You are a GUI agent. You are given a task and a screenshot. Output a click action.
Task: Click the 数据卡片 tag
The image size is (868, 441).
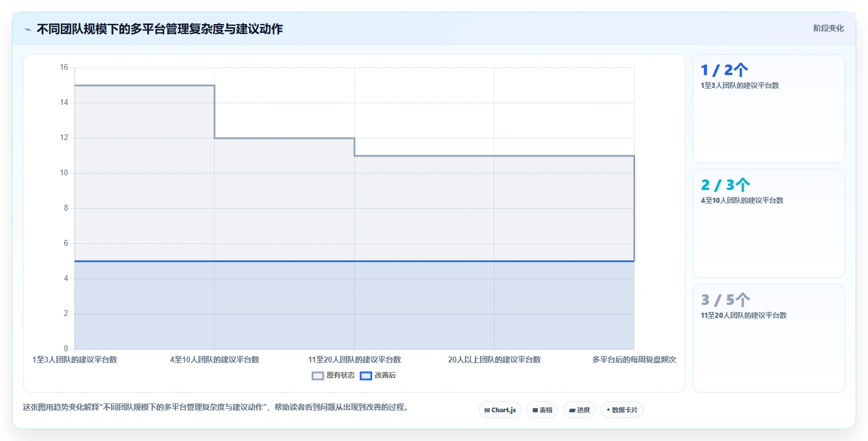[x=622, y=410]
